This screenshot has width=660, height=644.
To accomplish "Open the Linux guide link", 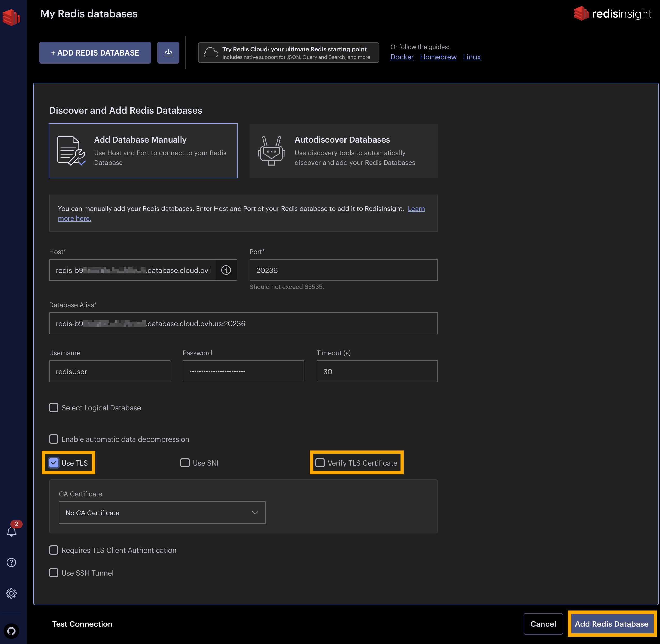I will coord(472,57).
